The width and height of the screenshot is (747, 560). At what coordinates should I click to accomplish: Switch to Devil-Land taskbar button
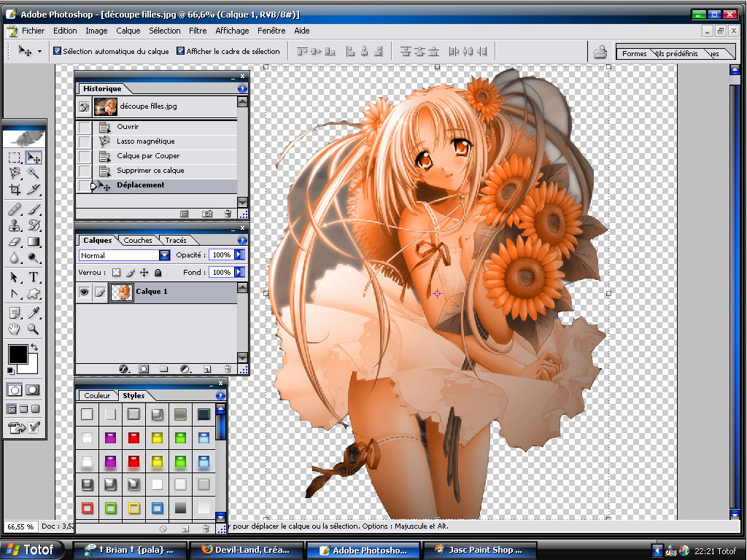[x=247, y=550]
